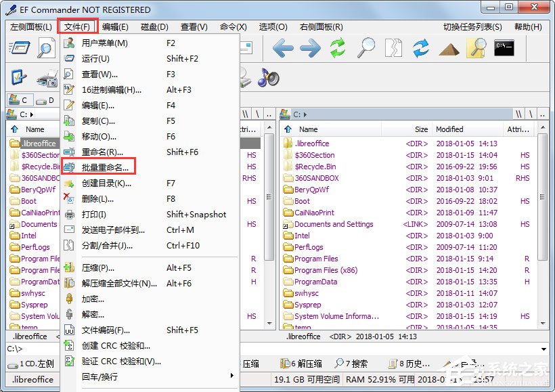The height and width of the screenshot is (392, 555).
Task: Choose 压缩(P)... from the file menu
Action: click(98, 267)
